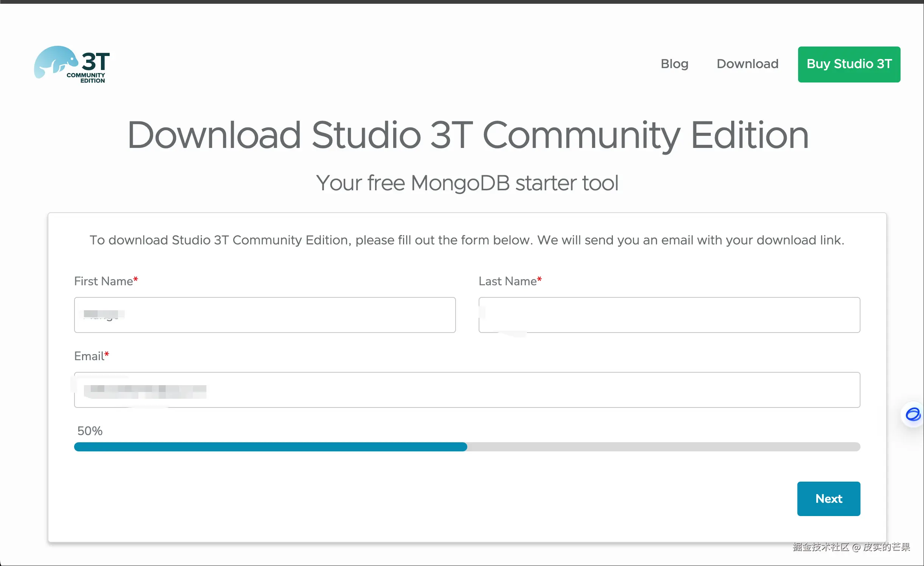Select the Email input field
Screen dimensions: 924x566
467,390
